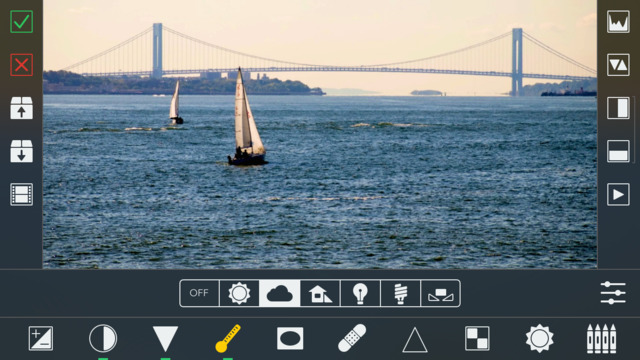Open the crayons color tool
The height and width of the screenshot is (360, 640).
[602, 338]
